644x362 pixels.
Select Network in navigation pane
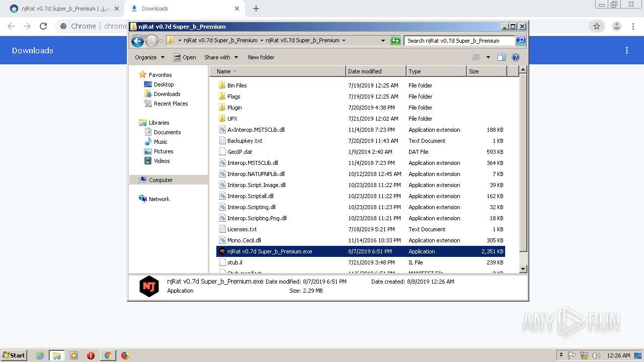pos(159,199)
